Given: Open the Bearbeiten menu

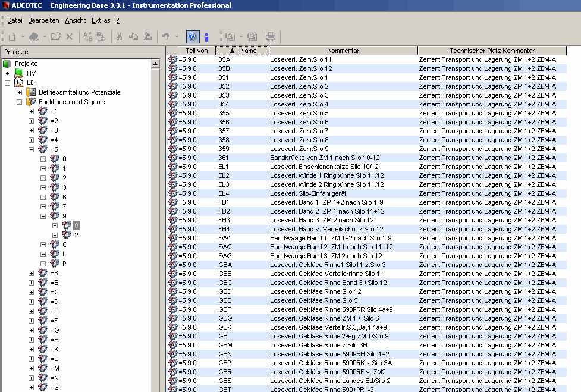Looking at the screenshot, I should [43, 20].
